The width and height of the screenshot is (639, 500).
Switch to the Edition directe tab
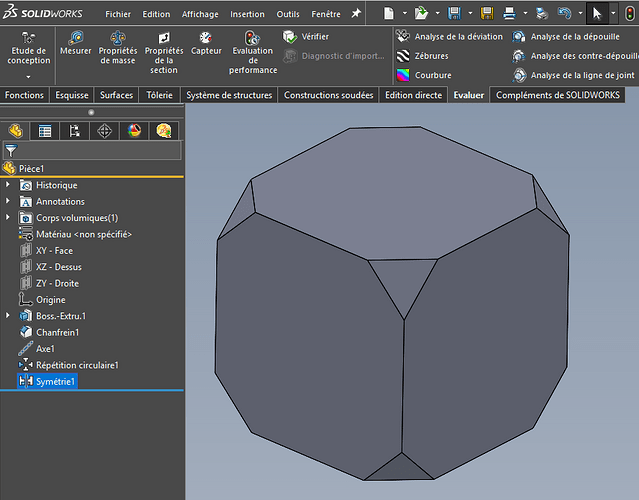pyautogui.click(x=413, y=95)
